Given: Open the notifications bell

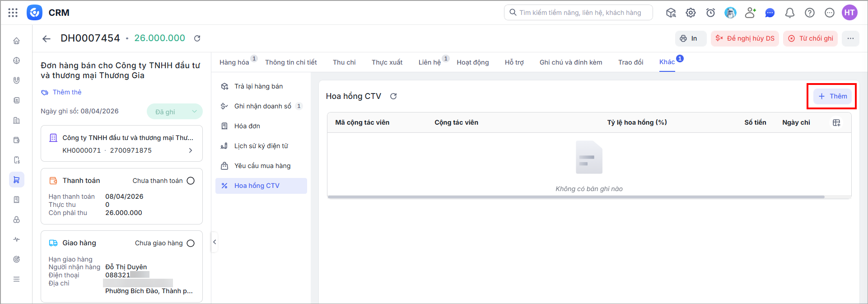Looking at the screenshot, I should (789, 13).
